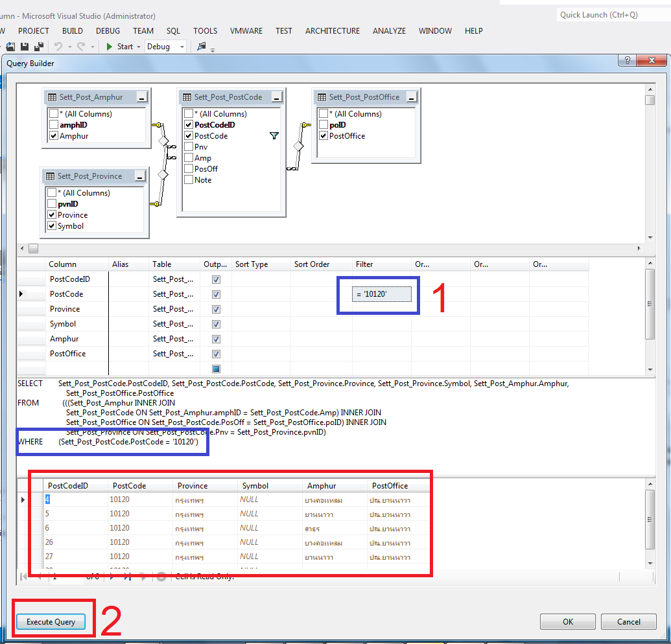Open the SQL menu

[173, 30]
